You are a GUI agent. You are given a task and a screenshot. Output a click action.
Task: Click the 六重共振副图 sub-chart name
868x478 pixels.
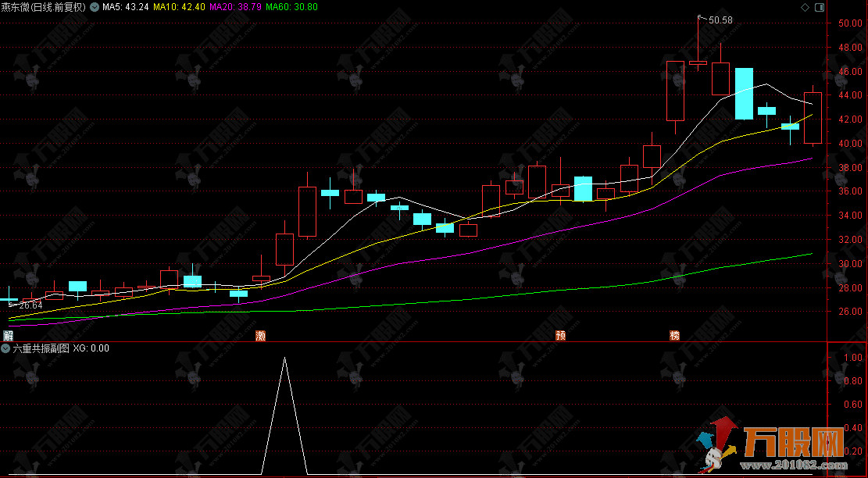[41, 348]
